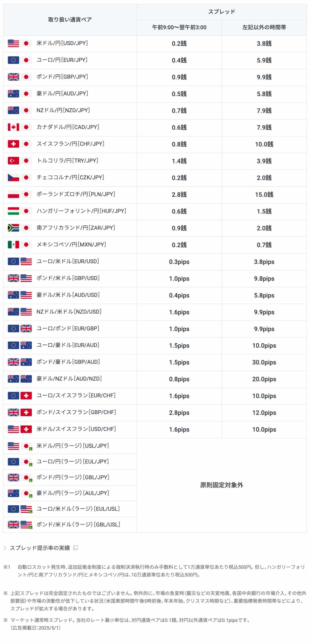Select the 米ドル/円(ラージ)[USL/JPY] row label

(73, 446)
